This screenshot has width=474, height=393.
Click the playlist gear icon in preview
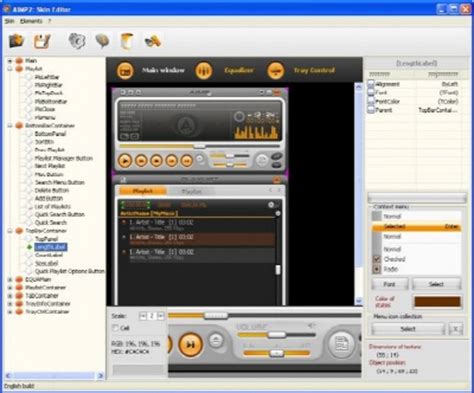(x=271, y=205)
